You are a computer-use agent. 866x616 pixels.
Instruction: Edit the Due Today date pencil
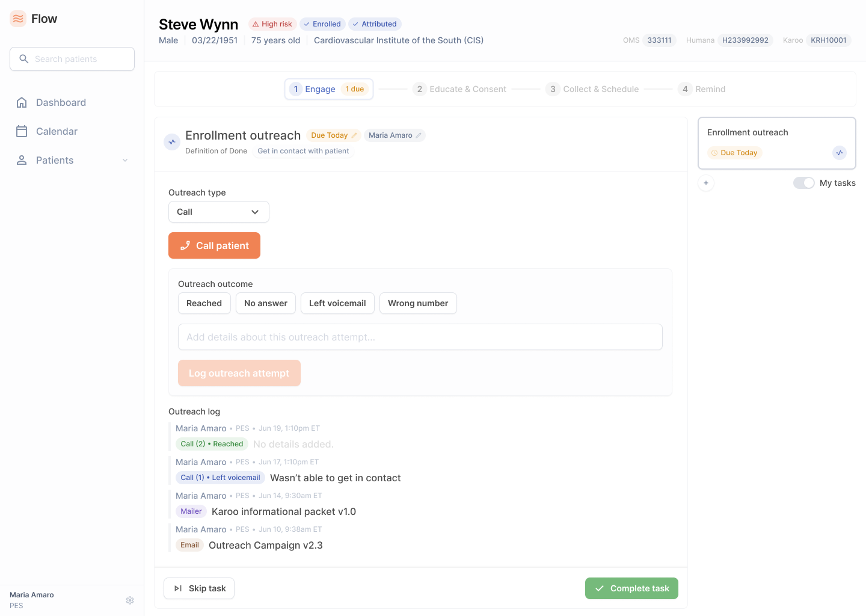click(x=354, y=135)
